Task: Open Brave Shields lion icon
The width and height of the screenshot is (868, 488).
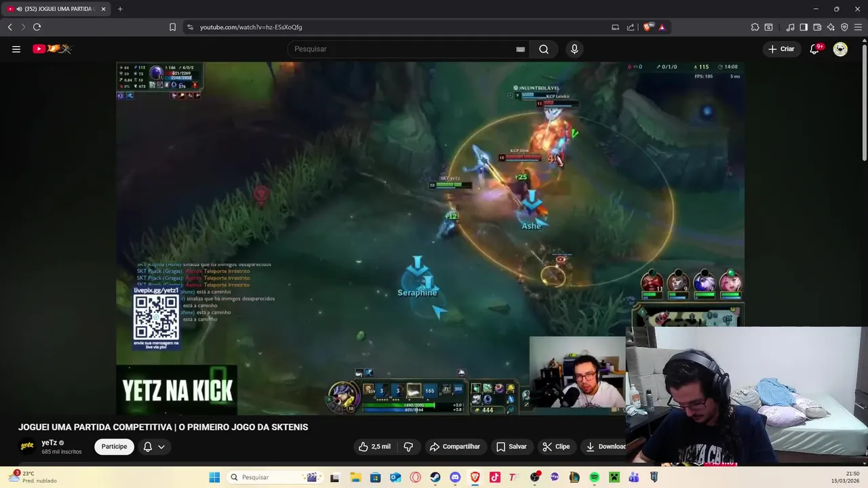Action: pyautogui.click(x=648, y=27)
